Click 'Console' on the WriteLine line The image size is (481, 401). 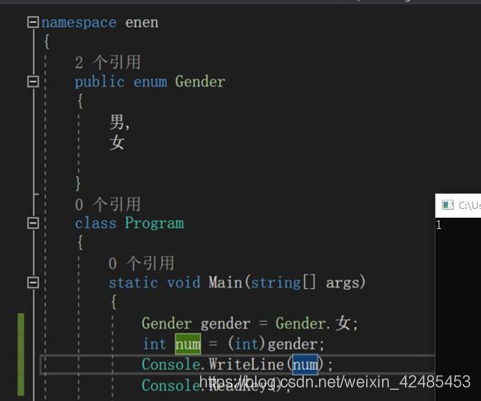171,364
